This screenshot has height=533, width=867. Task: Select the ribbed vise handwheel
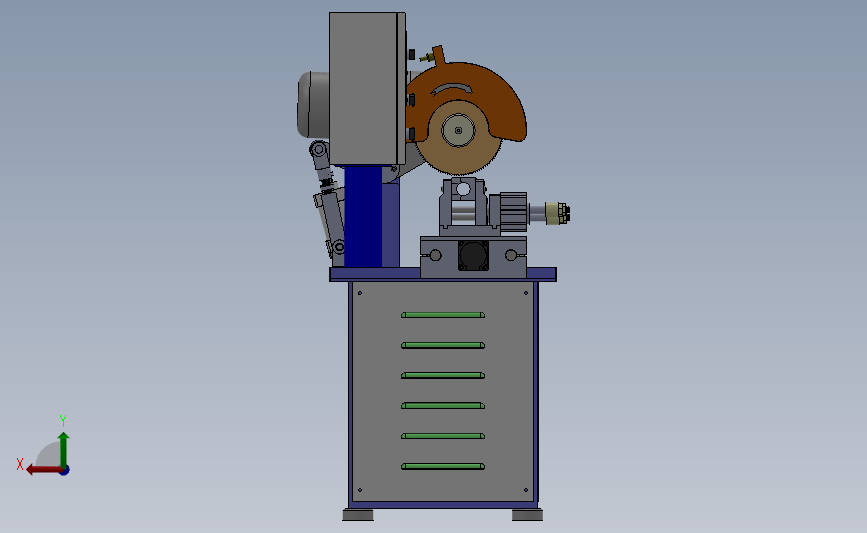(513, 212)
